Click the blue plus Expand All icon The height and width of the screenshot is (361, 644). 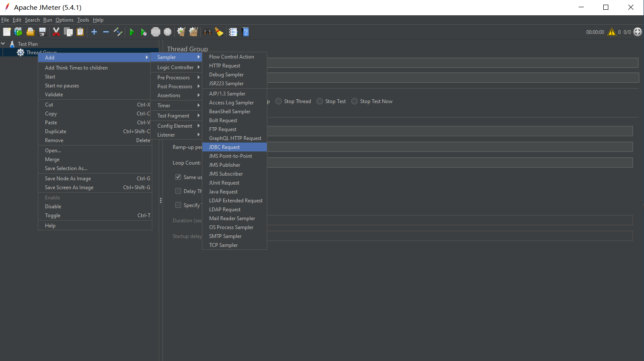tap(94, 32)
